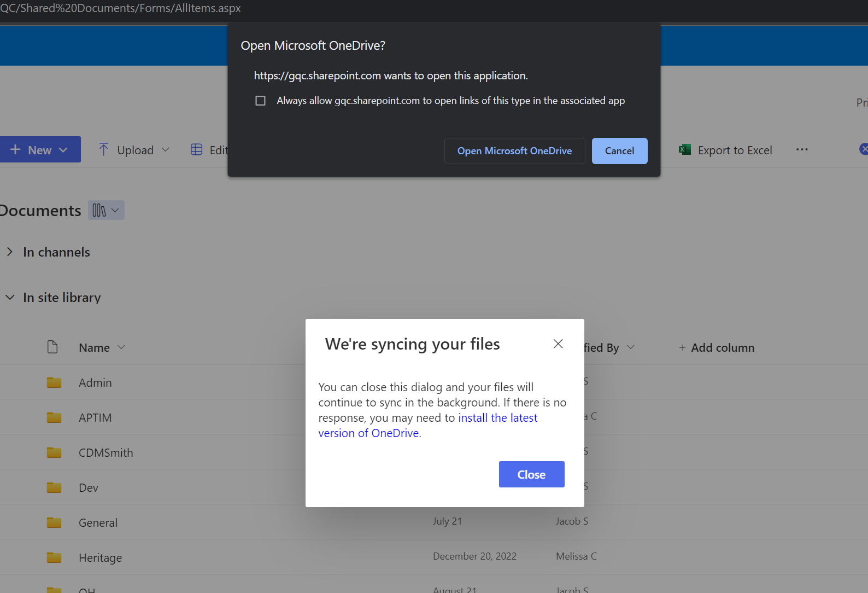Viewport: 868px width, 593px height.
Task: Click the New button plus icon
Action: (x=15, y=149)
